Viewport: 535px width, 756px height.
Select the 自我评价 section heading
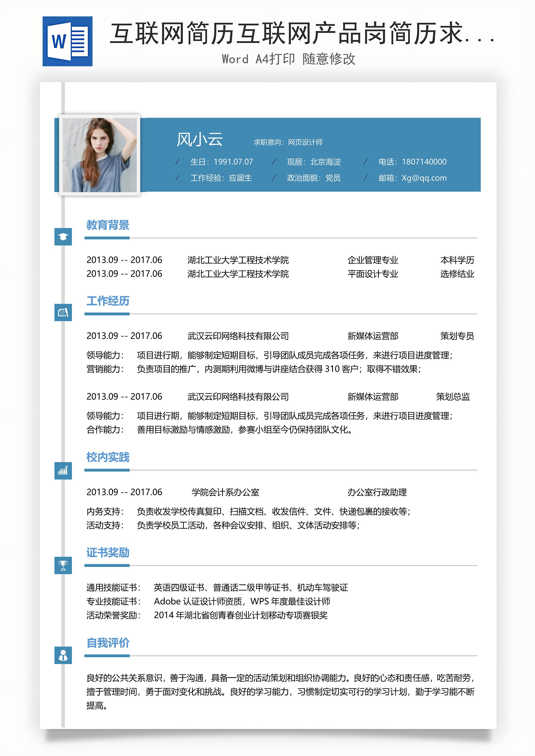pos(108,643)
